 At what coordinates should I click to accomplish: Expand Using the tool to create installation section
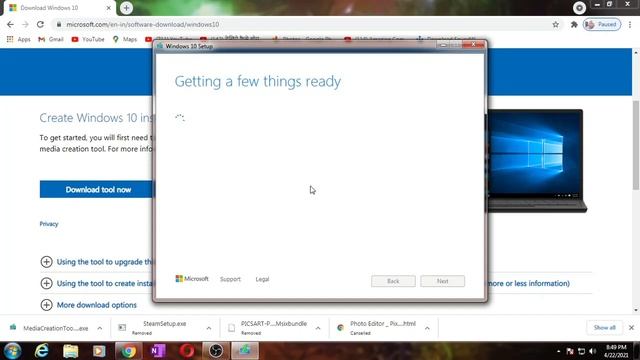point(97,283)
